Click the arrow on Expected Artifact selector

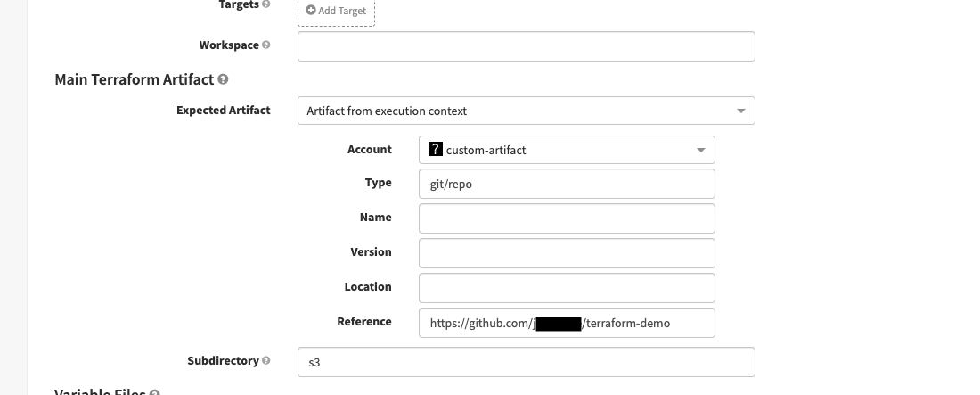click(741, 111)
